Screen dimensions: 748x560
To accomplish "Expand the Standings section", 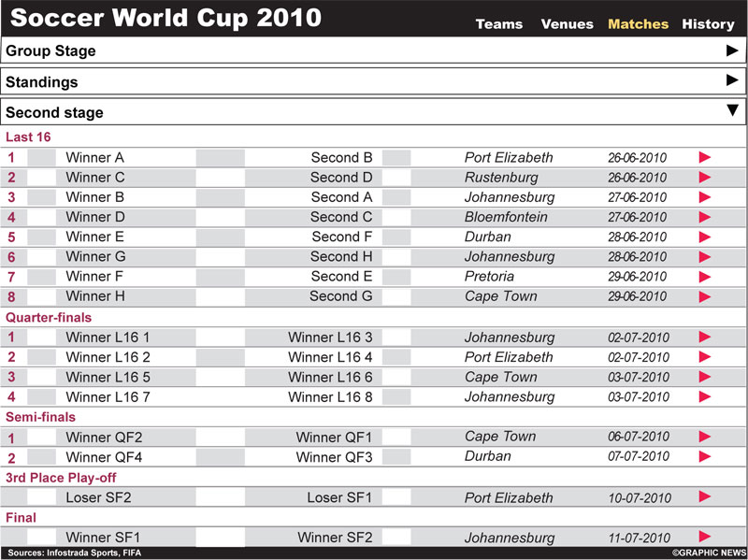I will click(x=732, y=81).
